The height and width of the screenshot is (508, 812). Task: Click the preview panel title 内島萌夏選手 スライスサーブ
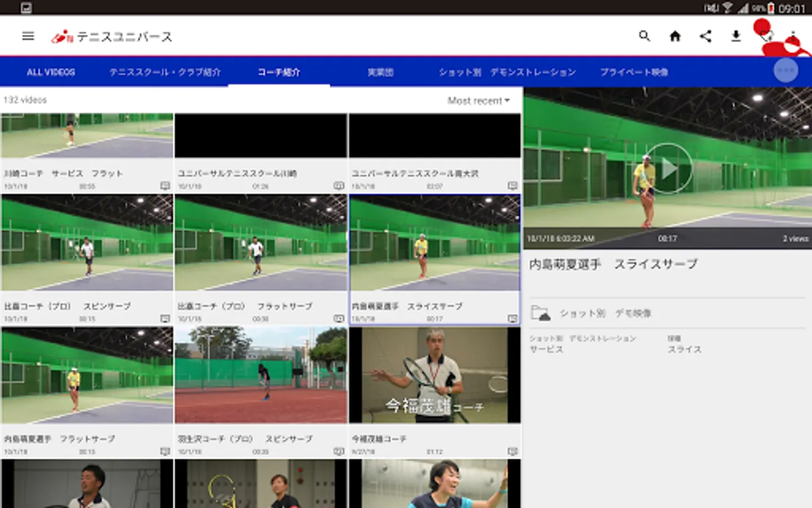tap(614, 264)
